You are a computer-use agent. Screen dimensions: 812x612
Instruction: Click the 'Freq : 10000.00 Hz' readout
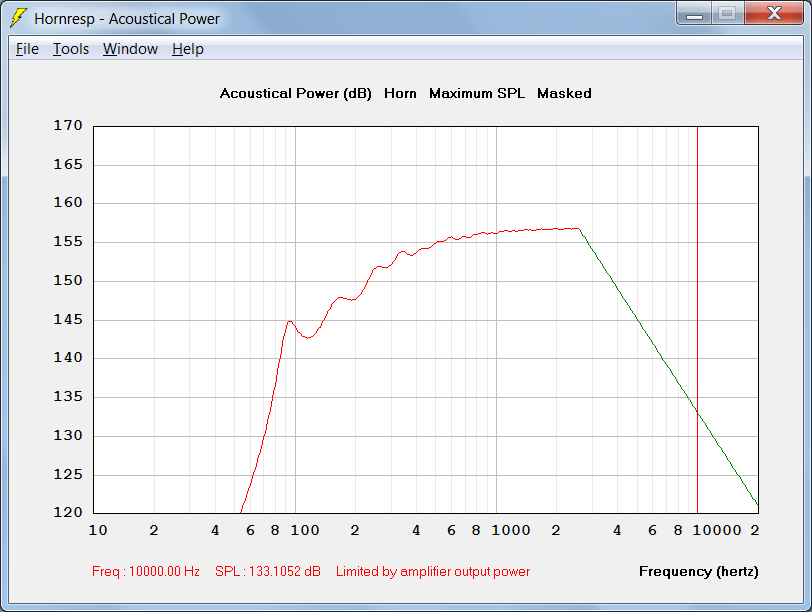[x=146, y=571]
